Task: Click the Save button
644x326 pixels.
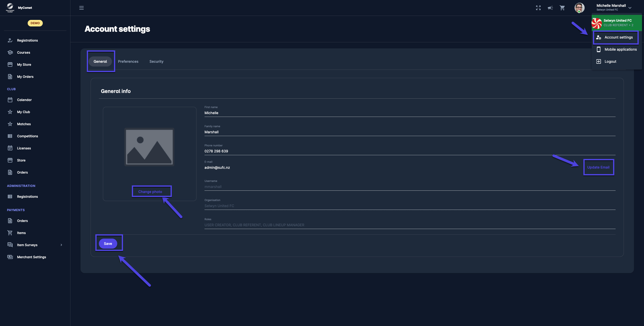Action: click(x=108, y=244)
